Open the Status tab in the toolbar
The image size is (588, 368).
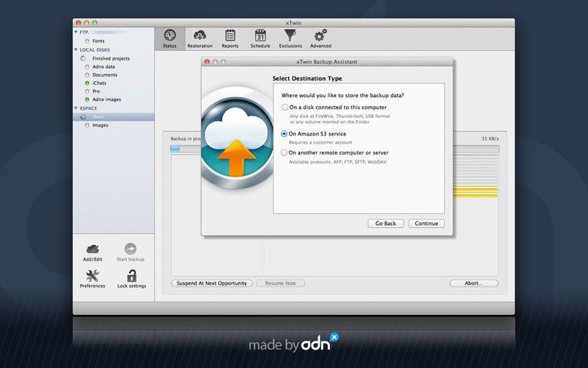[x=170, y=39]
